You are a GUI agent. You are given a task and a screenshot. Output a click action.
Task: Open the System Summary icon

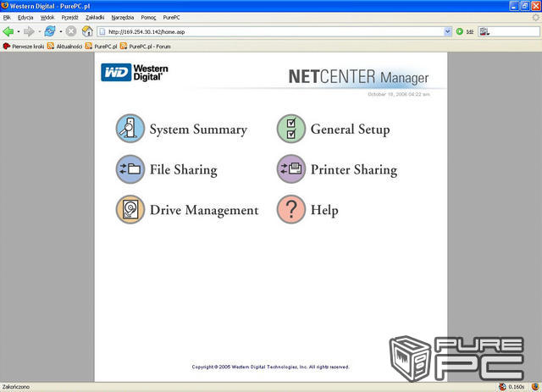[130, 129]
